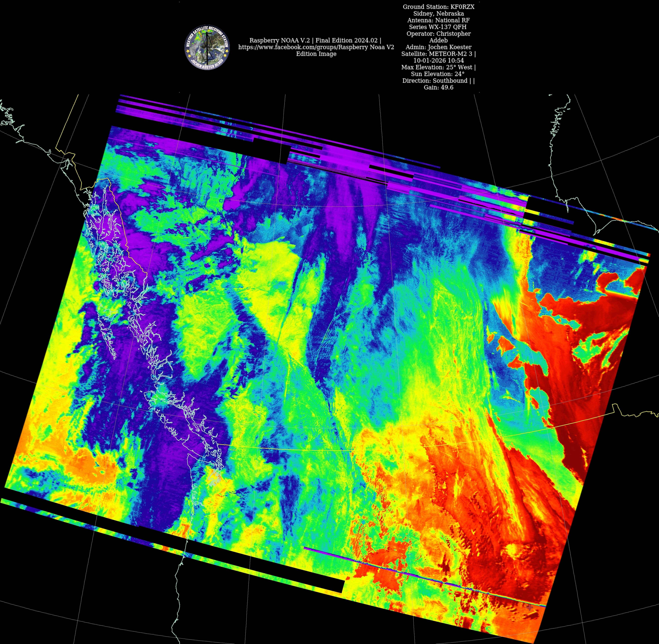The image size is (659, 644).
Task: Click the 'Series WX-137 QFH' antenna text
Action: point(438,27)
